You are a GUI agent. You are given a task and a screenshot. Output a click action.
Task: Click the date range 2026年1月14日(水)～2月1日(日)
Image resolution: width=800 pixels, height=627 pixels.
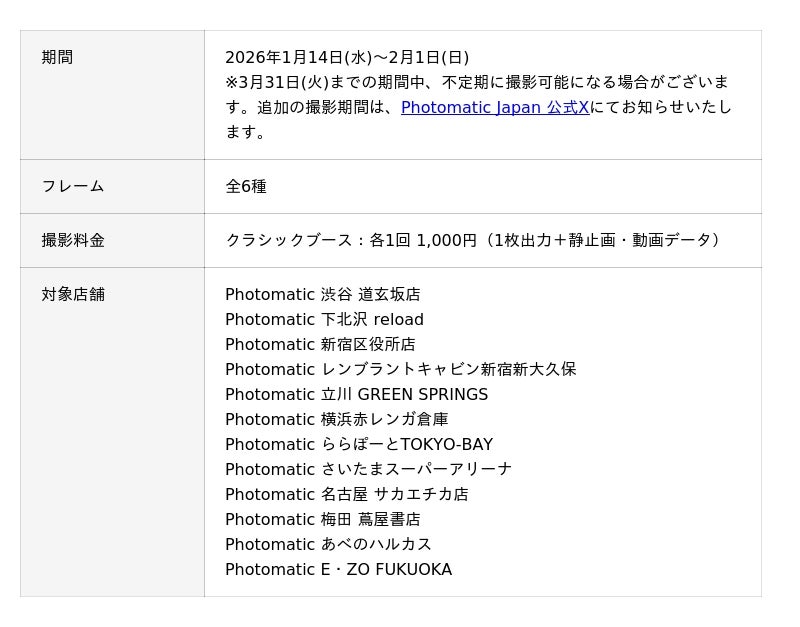pyautogui.click(x=346, y=57)
